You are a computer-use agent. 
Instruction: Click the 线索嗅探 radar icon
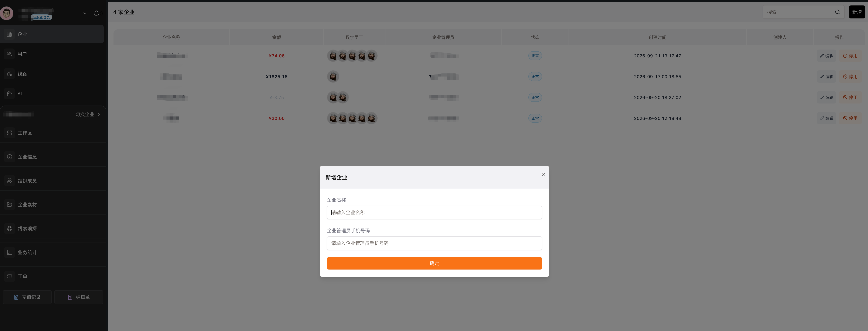coord(9,229)
